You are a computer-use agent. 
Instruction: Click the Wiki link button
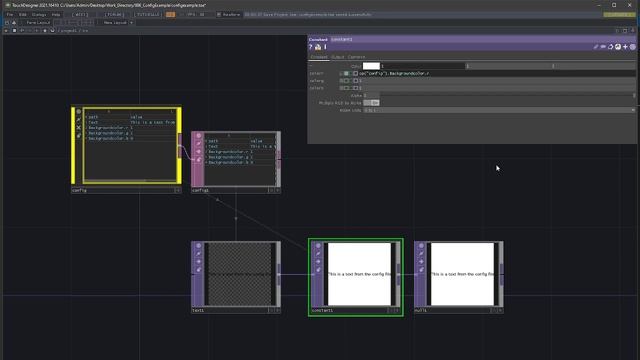80,15
